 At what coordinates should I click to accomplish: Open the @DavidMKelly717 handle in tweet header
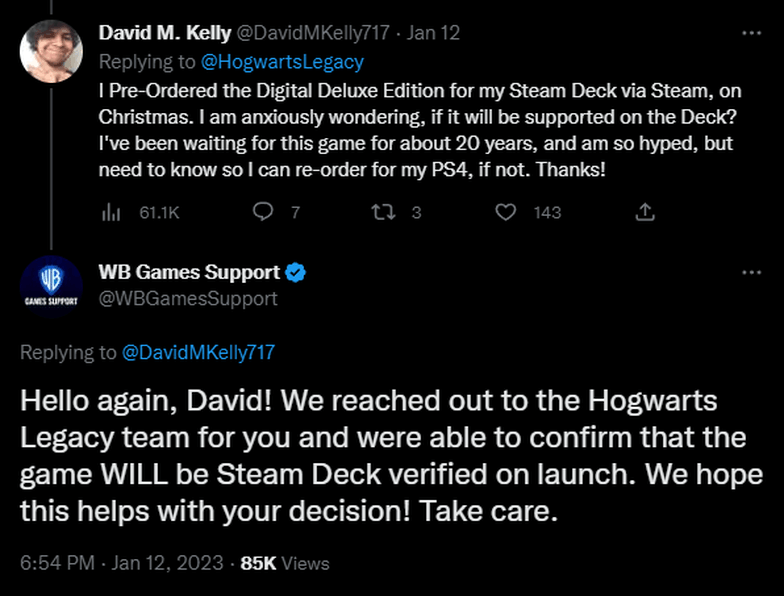point(312,33)
